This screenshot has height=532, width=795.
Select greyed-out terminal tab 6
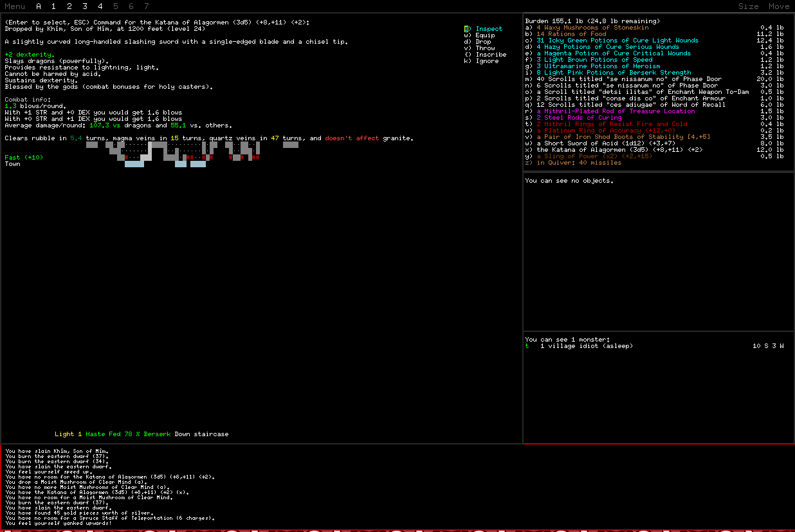[131, 6]
